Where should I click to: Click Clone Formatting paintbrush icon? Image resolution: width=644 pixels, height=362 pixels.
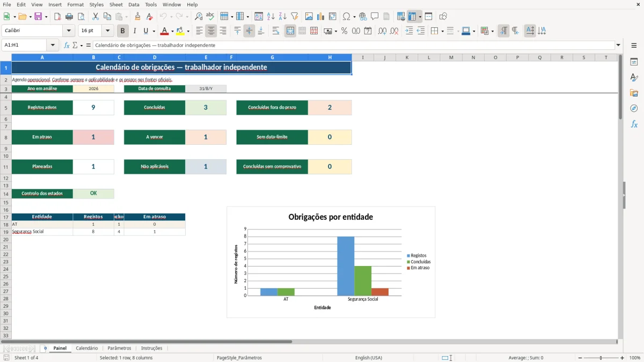[x=138, y=17]
